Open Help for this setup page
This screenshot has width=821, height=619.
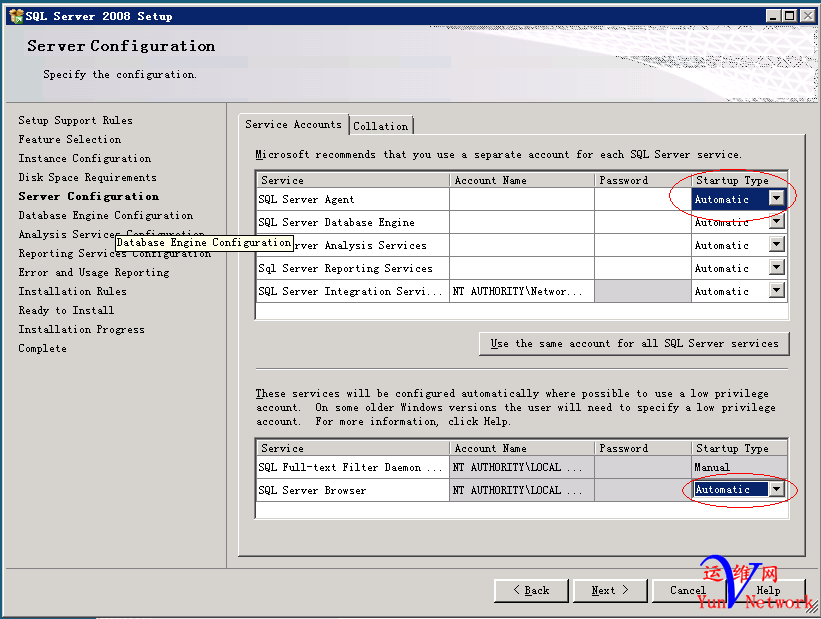coord(768,590)
